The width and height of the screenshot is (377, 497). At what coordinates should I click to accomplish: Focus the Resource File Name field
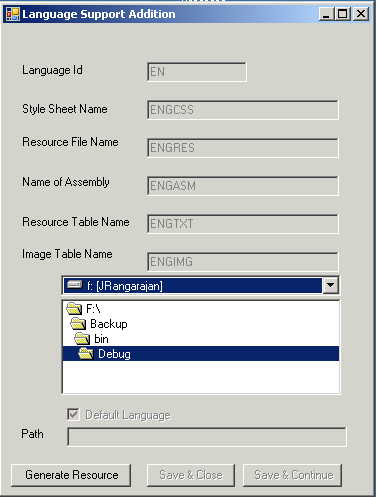243,148
